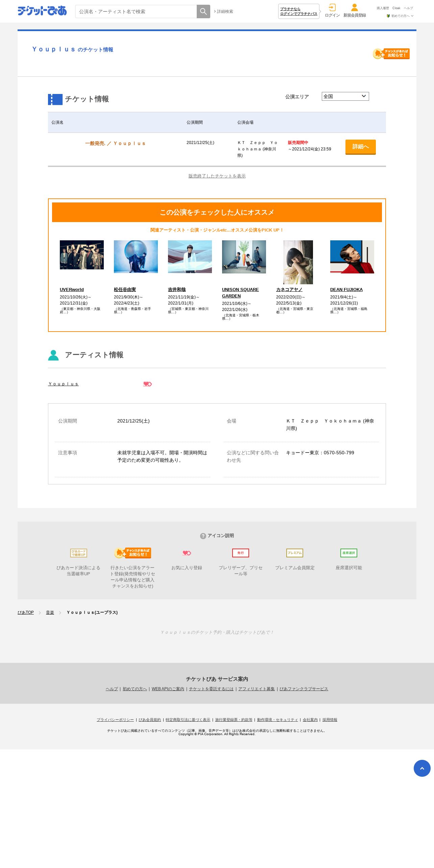Open the 吉井和哉 artist name link
434x868 pixels.
177,290
